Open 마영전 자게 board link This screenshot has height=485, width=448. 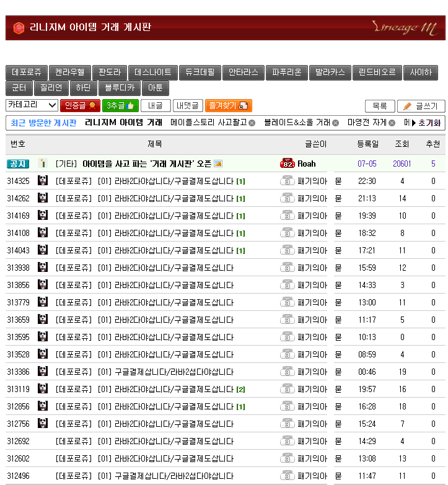coord(367,123)
